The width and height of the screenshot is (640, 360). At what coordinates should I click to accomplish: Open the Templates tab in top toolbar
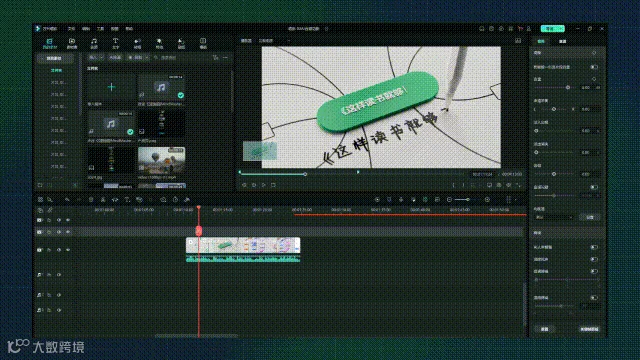coord(203,43)
